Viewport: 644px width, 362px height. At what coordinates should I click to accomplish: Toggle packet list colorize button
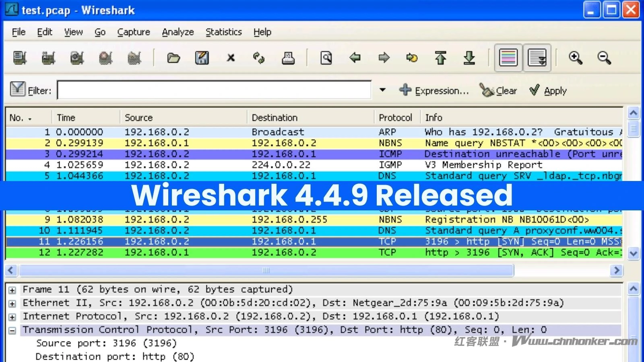508,58
